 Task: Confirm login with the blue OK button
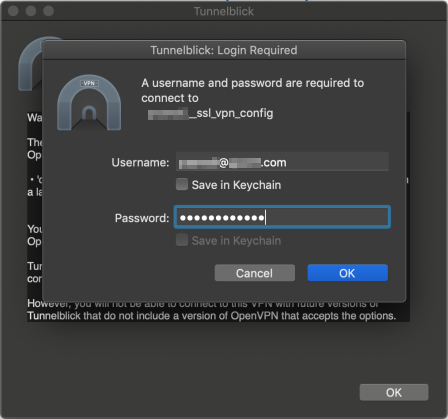(x=347, y=273)
